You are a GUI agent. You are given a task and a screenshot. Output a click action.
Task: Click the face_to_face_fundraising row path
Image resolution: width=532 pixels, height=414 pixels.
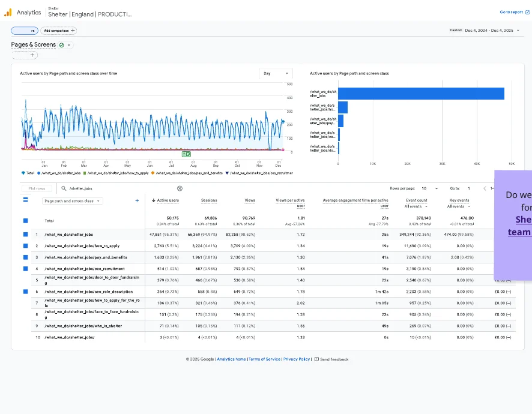click(x=92, y=314)
